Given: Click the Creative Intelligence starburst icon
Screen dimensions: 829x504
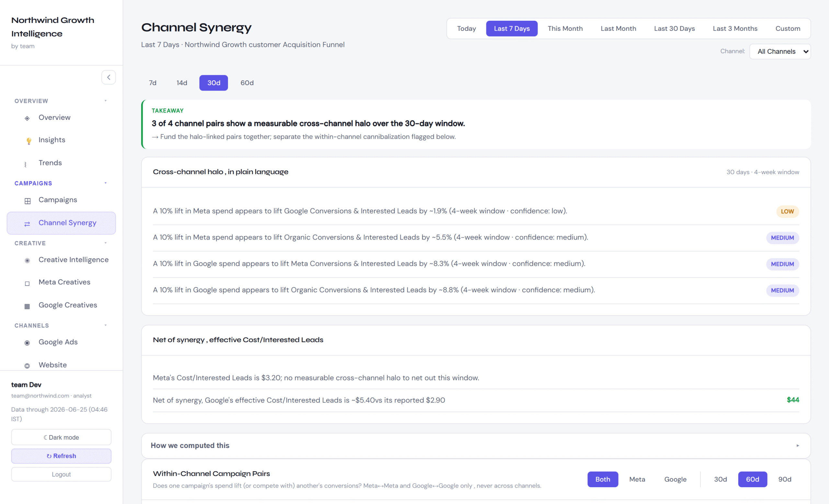Looking at the screenshot, I should [x=27, y=260].
